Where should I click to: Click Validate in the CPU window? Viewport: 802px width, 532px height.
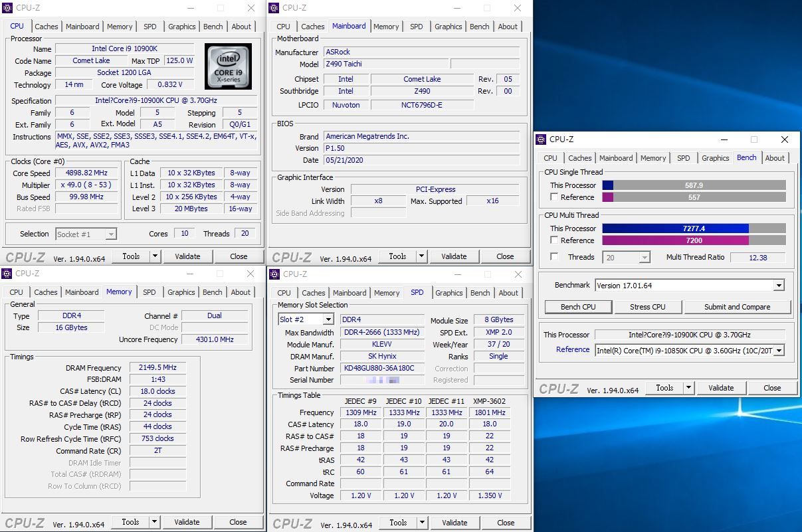point(187,256)
